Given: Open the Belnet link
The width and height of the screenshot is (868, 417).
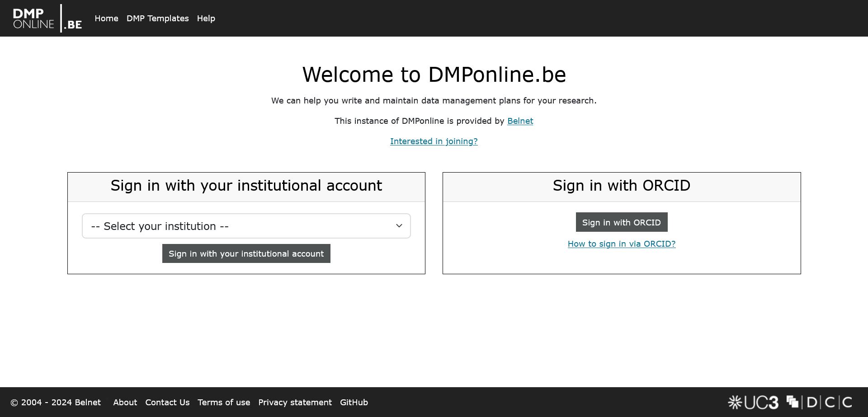Looking at the screenshot, I should (520, 121).
